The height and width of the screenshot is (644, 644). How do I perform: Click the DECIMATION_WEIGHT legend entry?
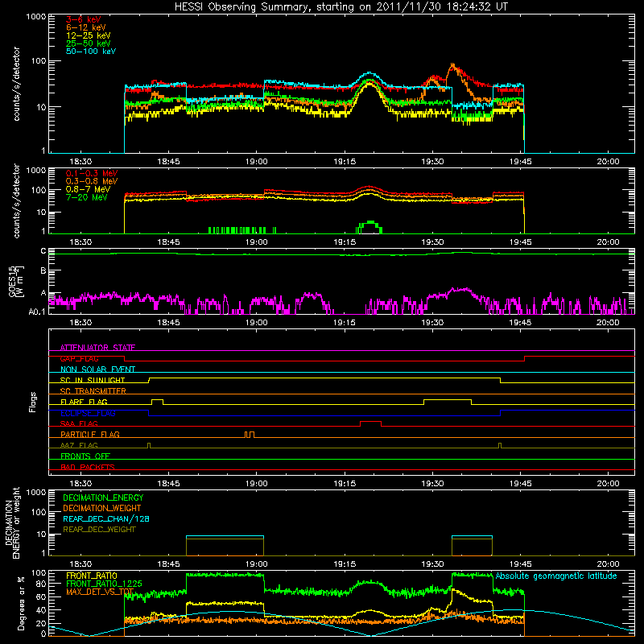click(102, 508)
